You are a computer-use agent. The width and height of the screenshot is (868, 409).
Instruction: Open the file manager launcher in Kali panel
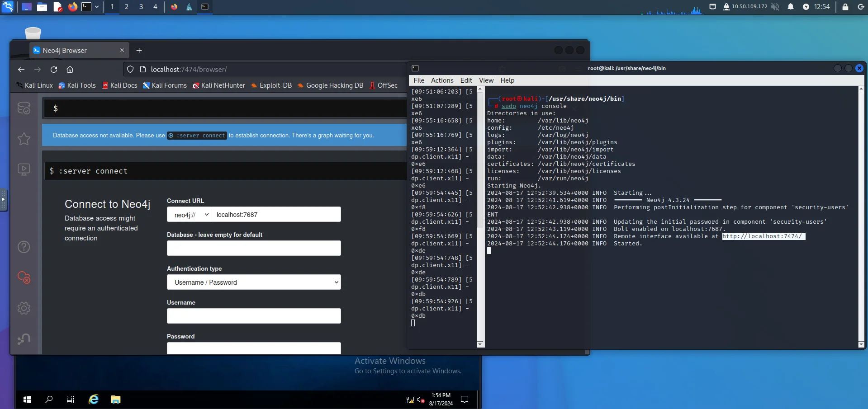click(42, 7)
